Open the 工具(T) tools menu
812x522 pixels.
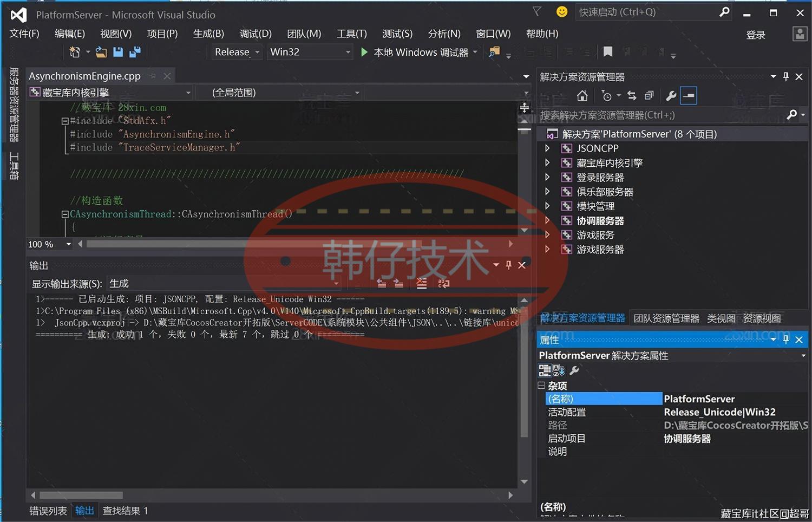click(352, 34)
